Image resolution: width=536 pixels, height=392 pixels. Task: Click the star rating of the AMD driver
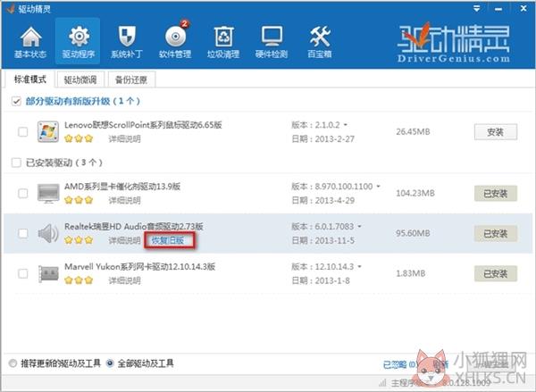click(x=79, y=200)
